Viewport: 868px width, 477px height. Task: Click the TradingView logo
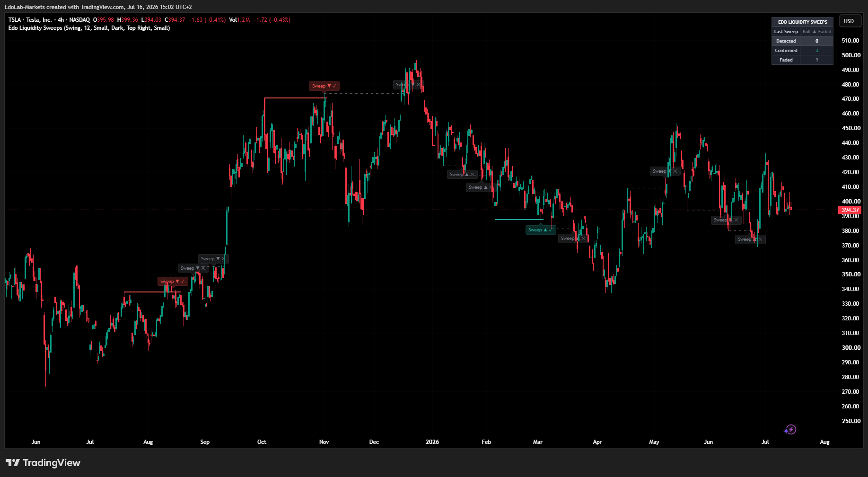click(x=43, y=463)
